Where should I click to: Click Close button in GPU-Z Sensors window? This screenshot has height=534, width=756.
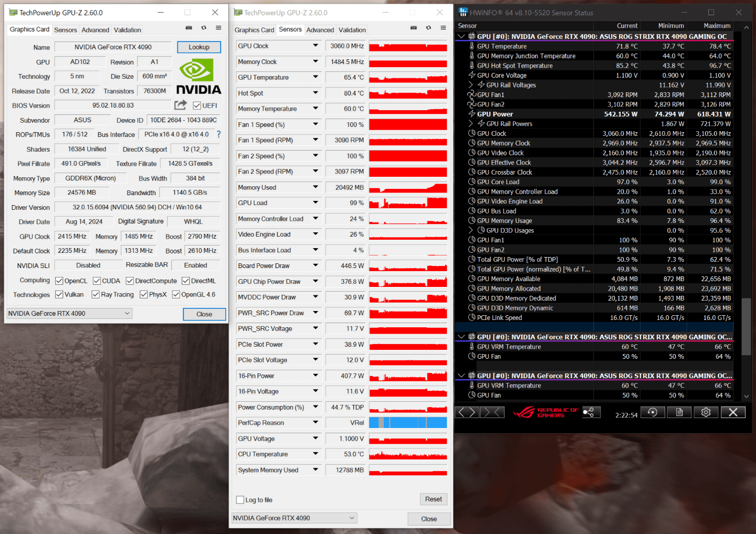pos(429,519)
